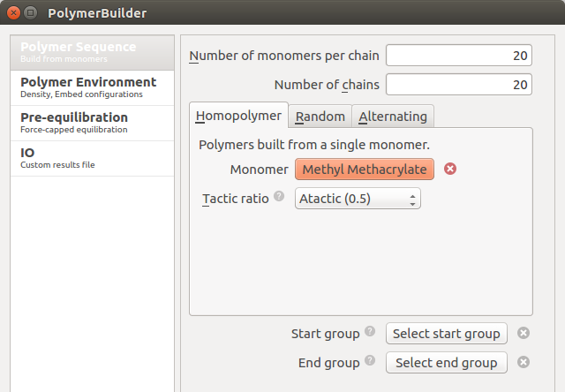
Task: Click the End group help icon
Action: [x=370, y=361]
